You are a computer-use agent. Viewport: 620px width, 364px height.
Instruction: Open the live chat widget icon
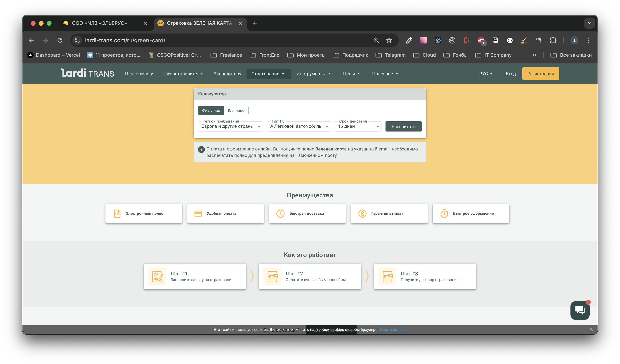point(580,310)
